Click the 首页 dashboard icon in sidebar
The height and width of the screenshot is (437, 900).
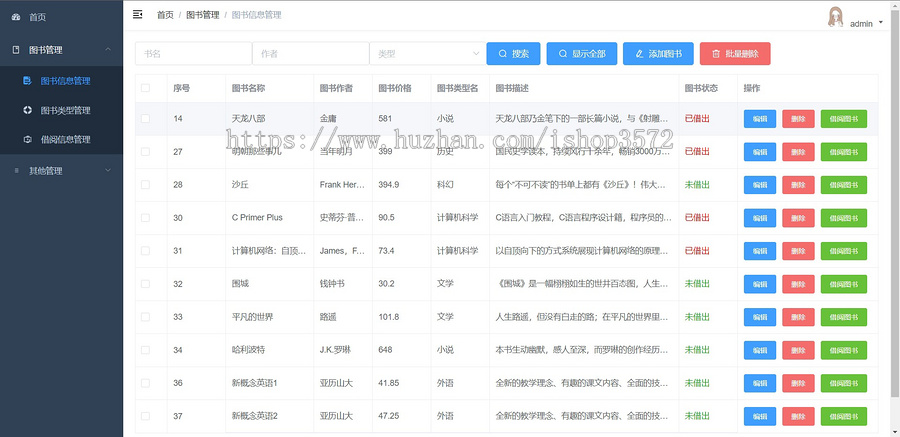point(16,17)
